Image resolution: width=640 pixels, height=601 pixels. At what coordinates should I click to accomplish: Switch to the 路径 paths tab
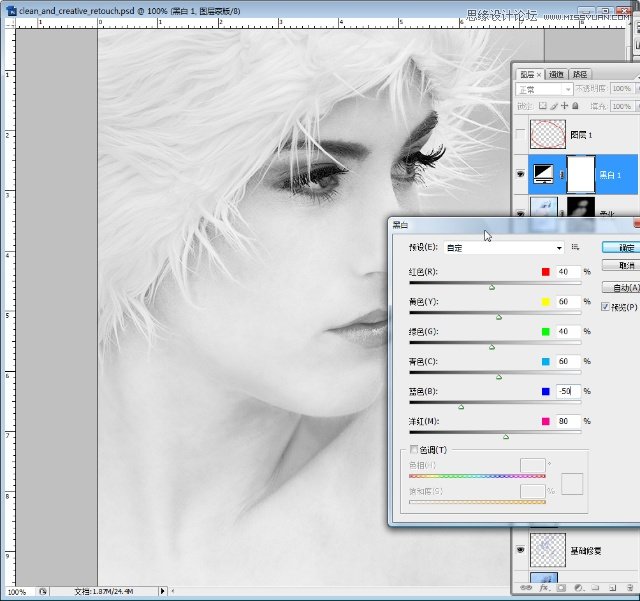pyautogui.click(x=580, y=74)
